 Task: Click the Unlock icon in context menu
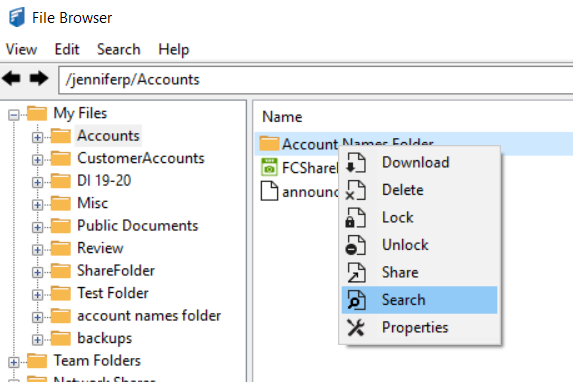pyautogui.click(x=356, y=245)
